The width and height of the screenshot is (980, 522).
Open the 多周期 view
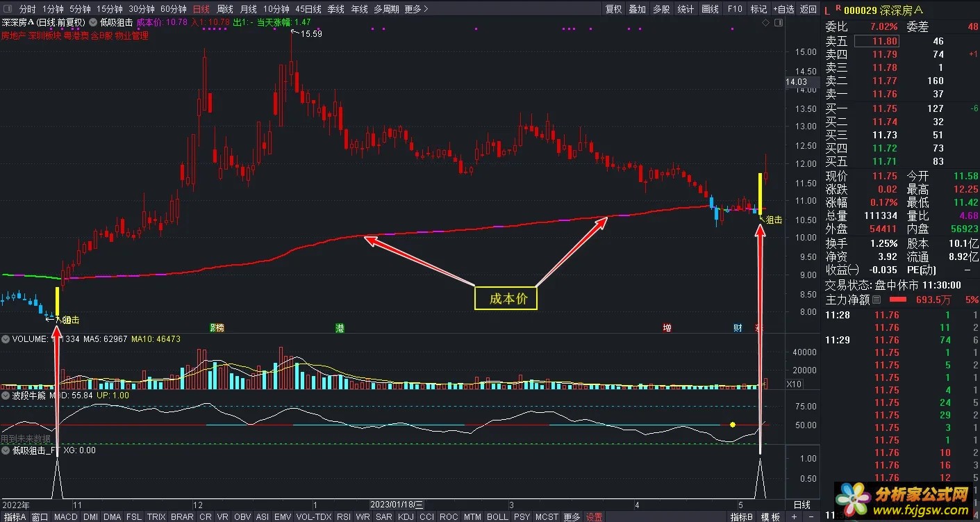[386, 9]
